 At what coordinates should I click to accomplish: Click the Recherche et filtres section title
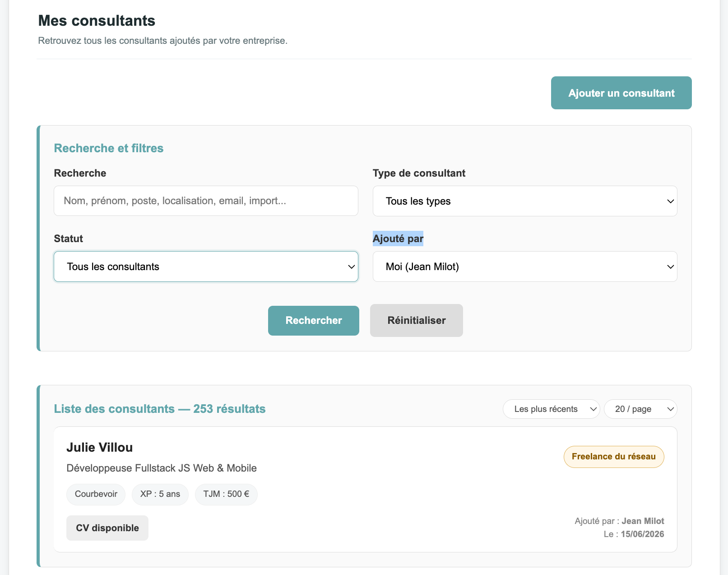109,149
